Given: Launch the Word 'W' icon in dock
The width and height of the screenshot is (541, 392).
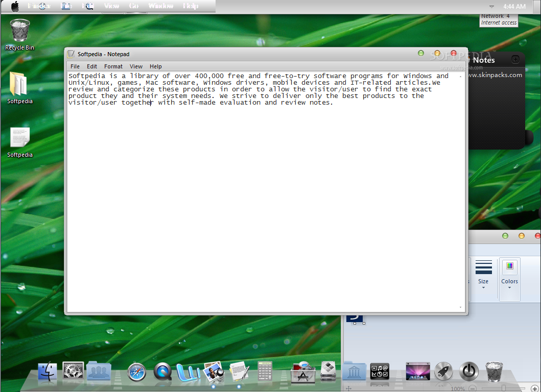Looking at the screenshot, I should 188,372.
